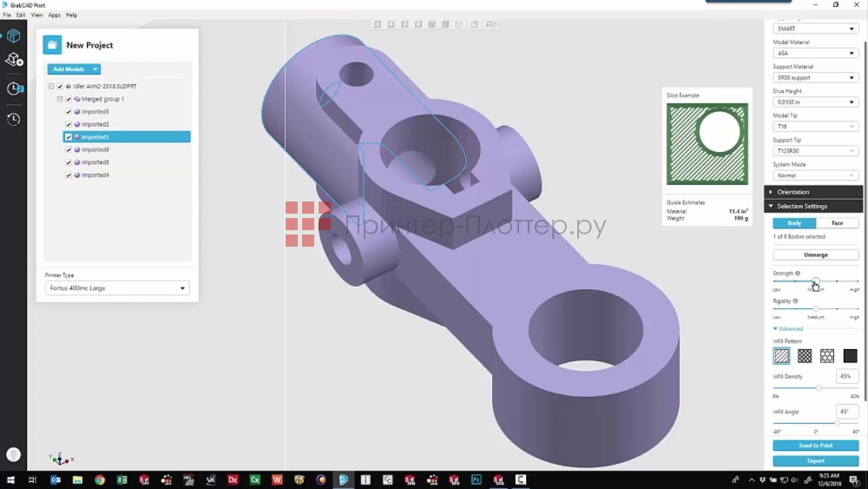Choose the diagonal-line sparse infill pattern

pyautogui.click(x=782, y=355)
